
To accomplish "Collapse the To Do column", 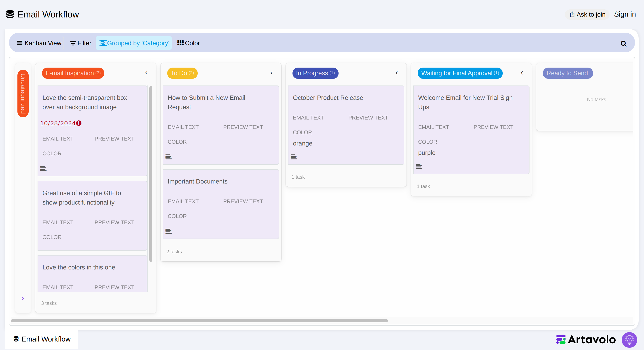I will (271, 73).
